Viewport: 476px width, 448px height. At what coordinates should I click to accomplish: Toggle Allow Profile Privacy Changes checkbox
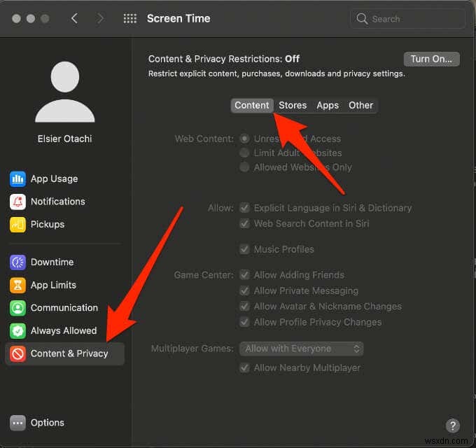tap(244, 322)
